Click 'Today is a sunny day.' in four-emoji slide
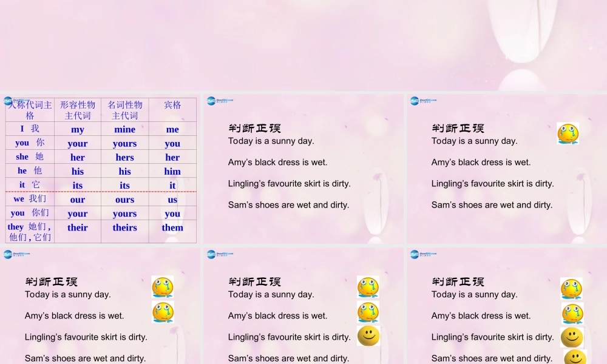Viewport: 607px width, 364px height. 474,294
